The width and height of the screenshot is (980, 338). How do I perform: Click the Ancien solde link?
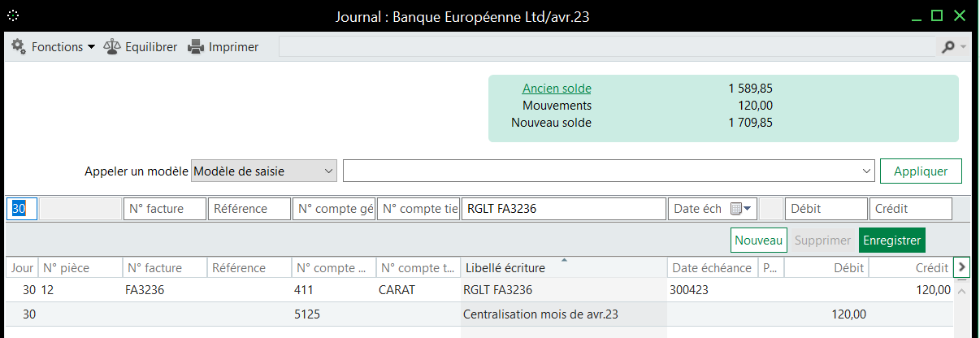(x=557, y=88)
